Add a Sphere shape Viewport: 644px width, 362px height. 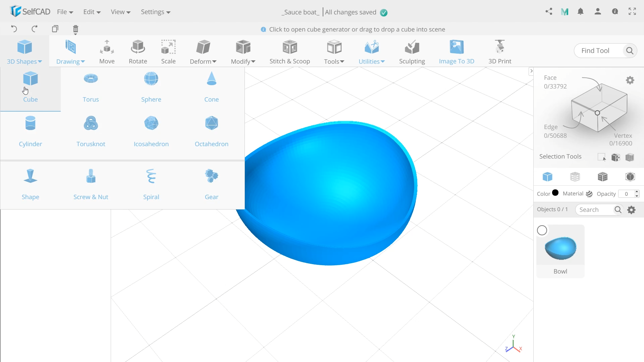(151, 87)
